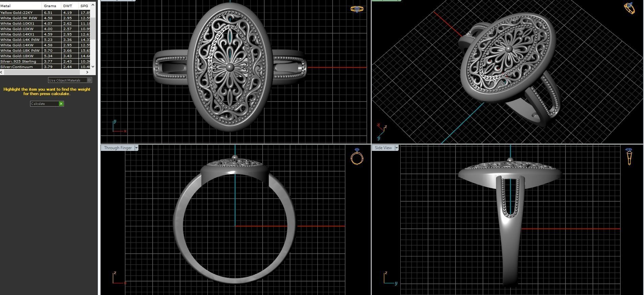Click the horizontal scrollbar thumb of metal table
The width and height of the screenshot is (644, 295).
[41, 72]
